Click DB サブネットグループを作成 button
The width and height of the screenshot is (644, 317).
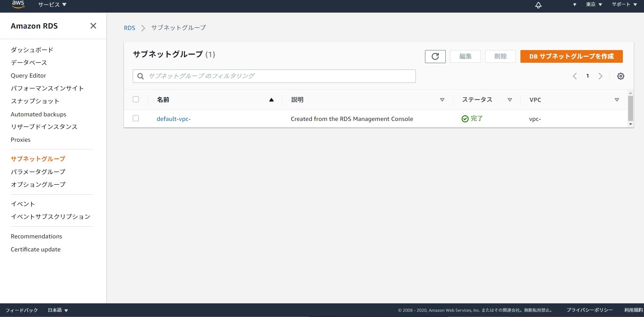pyautogui.click(x=571, y=56)
